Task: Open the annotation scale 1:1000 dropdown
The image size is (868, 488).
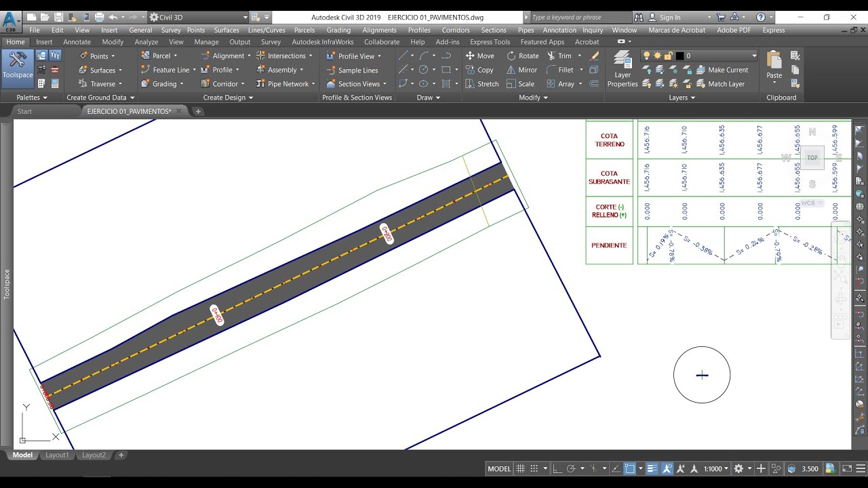Action: (715, 468)
